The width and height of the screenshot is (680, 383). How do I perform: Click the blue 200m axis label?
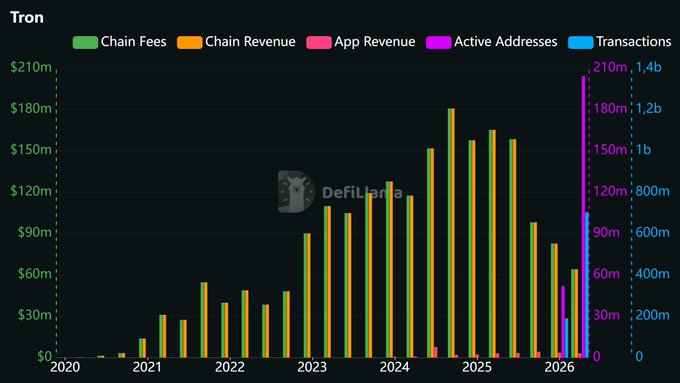click(653, 315)
